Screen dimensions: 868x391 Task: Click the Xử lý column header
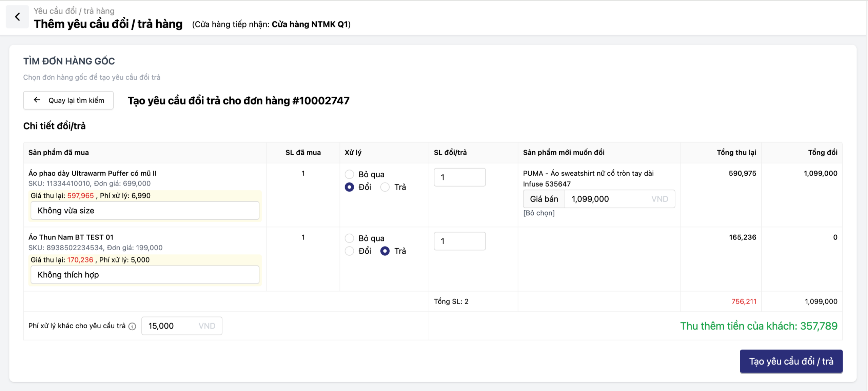click(x=353, y=153)
